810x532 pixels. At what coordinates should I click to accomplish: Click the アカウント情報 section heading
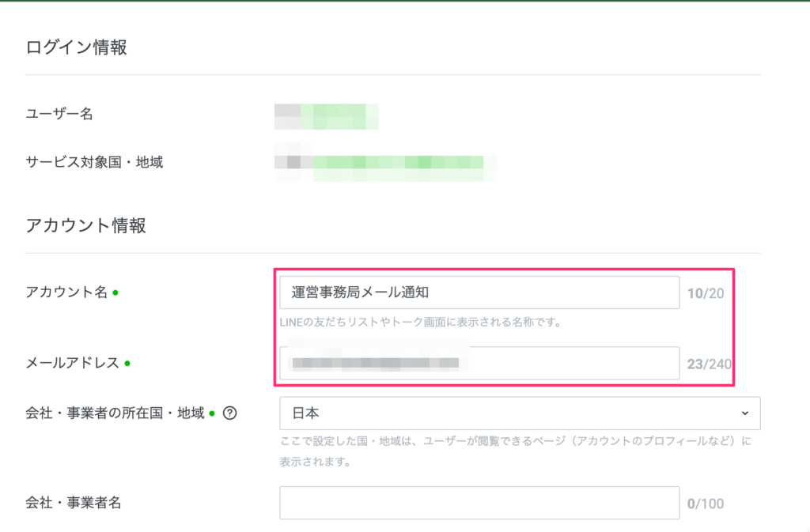coord(85,225)
